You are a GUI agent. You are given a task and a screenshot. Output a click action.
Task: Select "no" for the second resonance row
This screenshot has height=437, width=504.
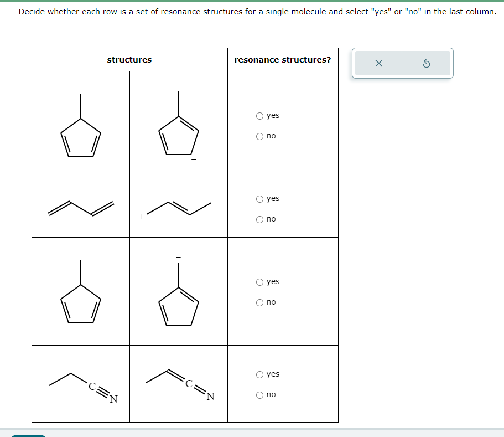(x=259, y=219)
